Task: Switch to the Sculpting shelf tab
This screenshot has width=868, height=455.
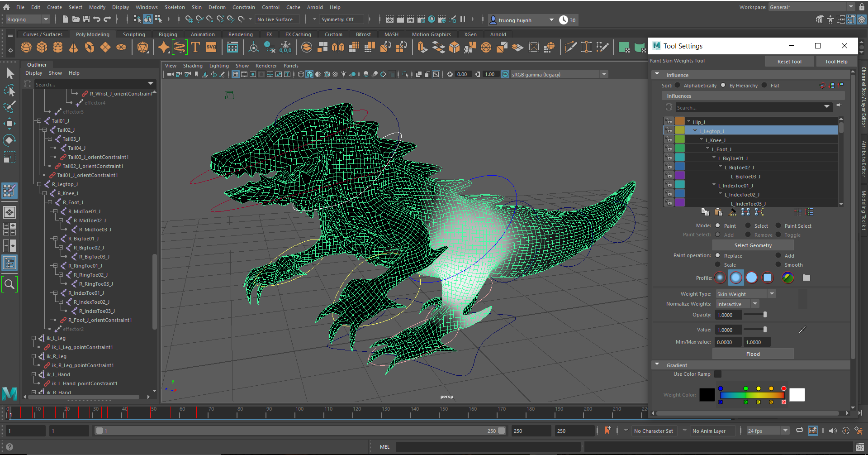Action: (134, 34)
